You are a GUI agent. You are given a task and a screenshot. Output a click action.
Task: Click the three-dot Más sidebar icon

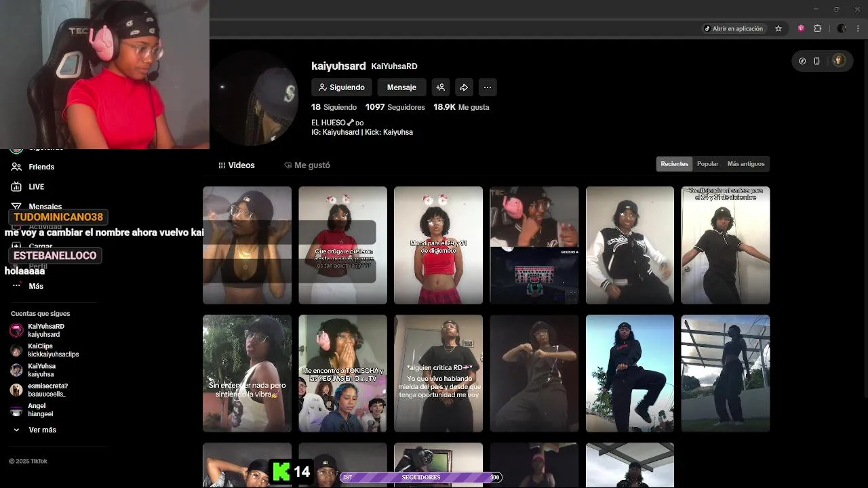click(x=16, y=286)
